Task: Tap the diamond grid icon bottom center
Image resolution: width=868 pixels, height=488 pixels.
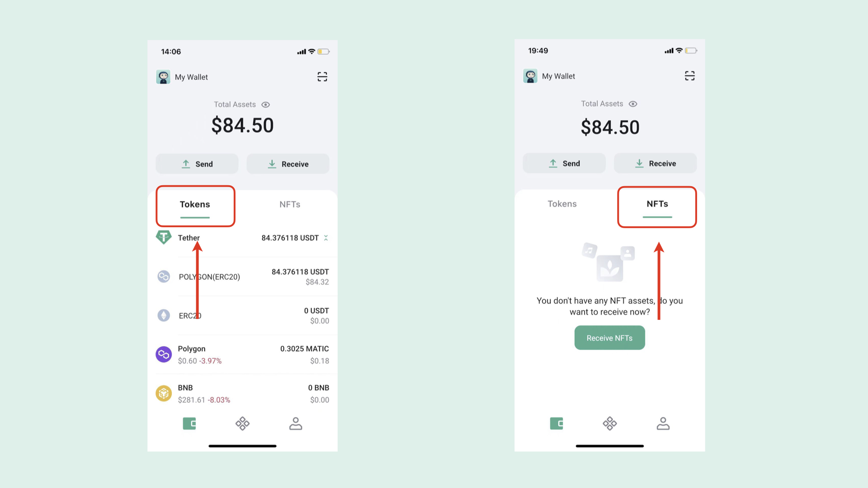Action: click(242, 424)
